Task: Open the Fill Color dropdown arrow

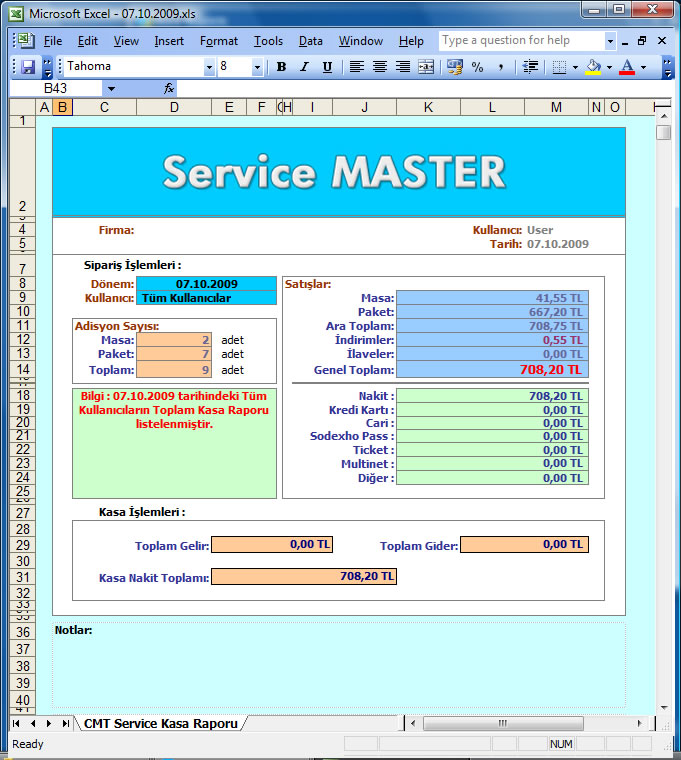Action: pyautogui.click(x=609, y=67)
